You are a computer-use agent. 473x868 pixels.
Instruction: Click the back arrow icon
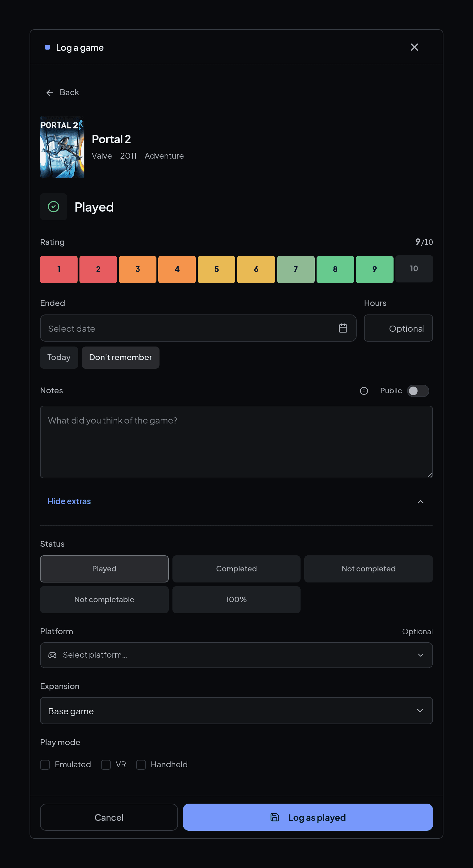pyautogui.click(x=50, y=93)
